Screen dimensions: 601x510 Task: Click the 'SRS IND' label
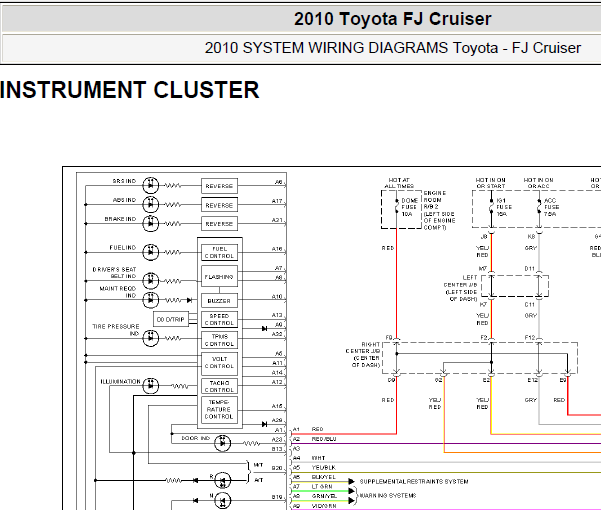pos(124,181)
